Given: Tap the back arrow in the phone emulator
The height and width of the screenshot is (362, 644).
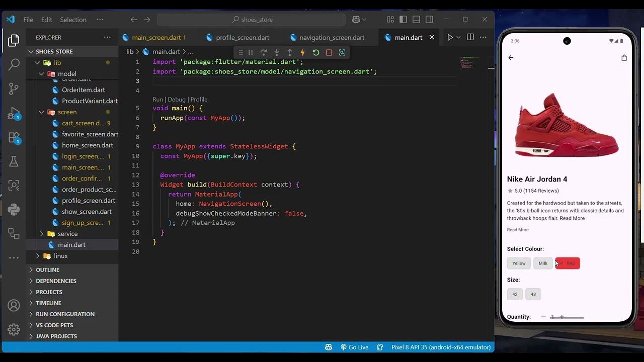Looking at the screenshot, I should pos(511,58).
